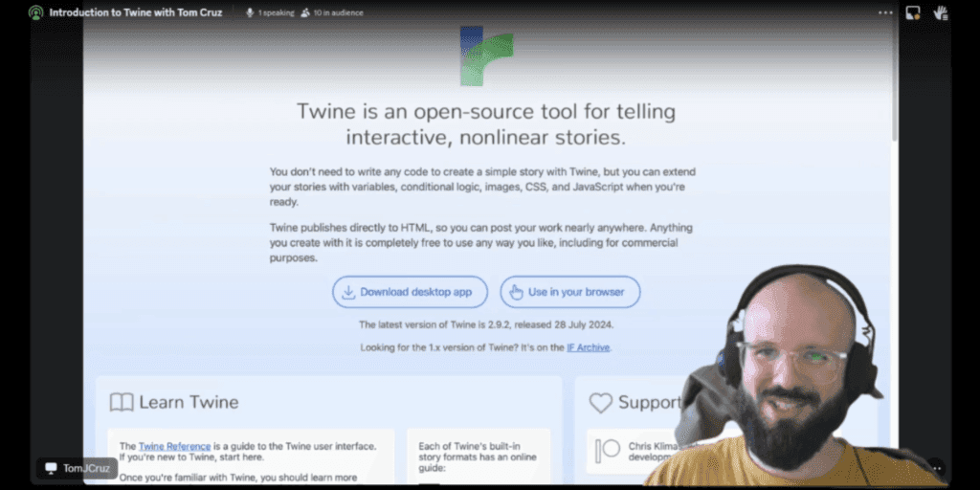Viewport: 980px width, 490px height.
Task: Click the webcam video overlay of presenter
Action: pyautogui.click(x=794, y=383)
